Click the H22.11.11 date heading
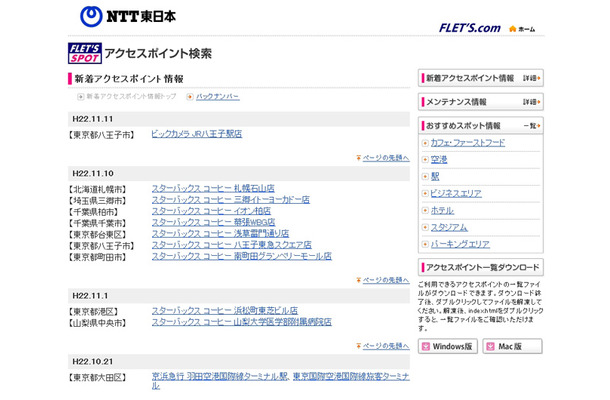 click(93, 119)
